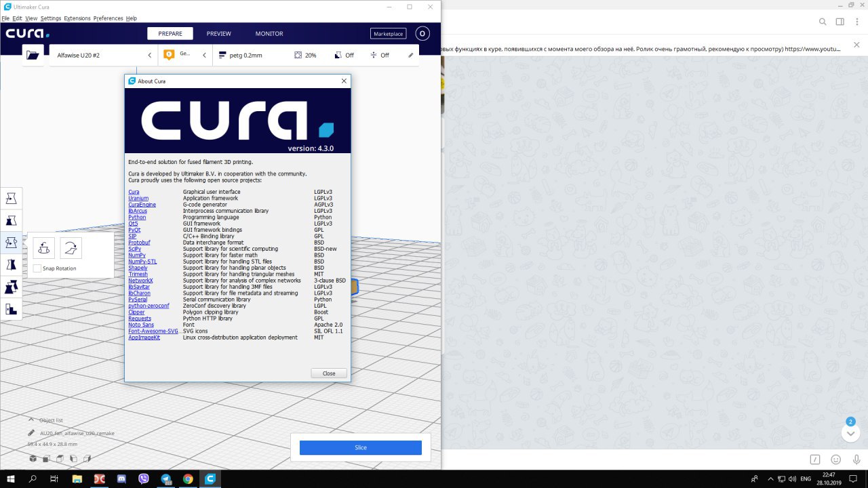Open the PyQt project link
The height and width of the screenshot is (488, 868).
click(134, 230)
